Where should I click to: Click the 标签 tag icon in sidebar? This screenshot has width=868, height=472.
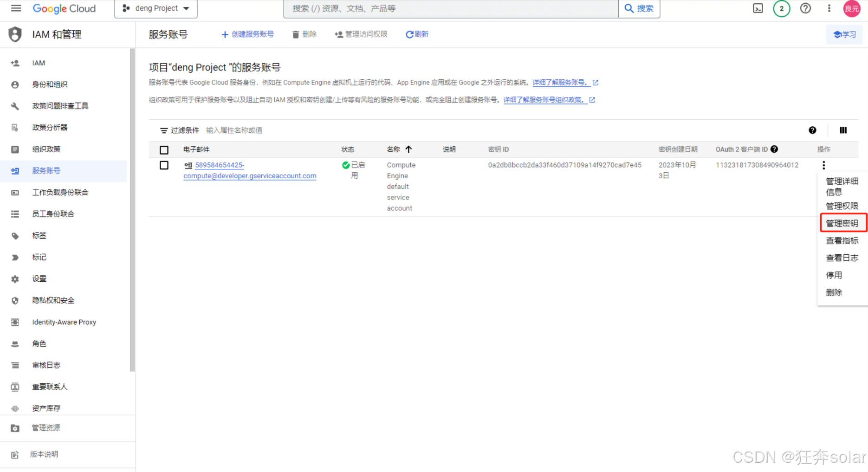(15, 236)
